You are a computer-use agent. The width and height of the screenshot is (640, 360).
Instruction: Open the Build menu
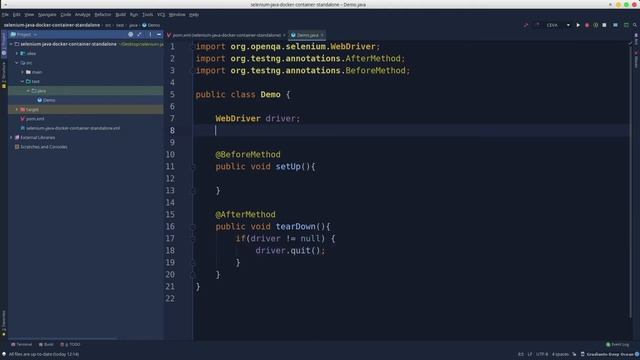click(120, 15)
